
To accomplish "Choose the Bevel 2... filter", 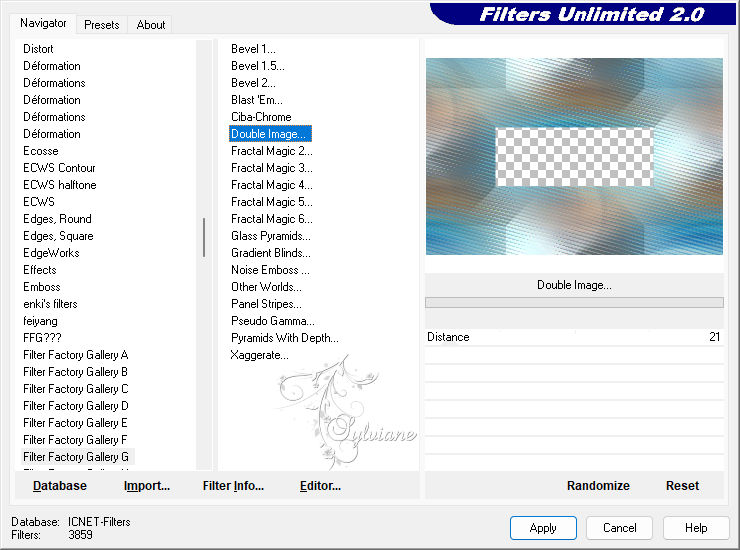I will 253,83.
